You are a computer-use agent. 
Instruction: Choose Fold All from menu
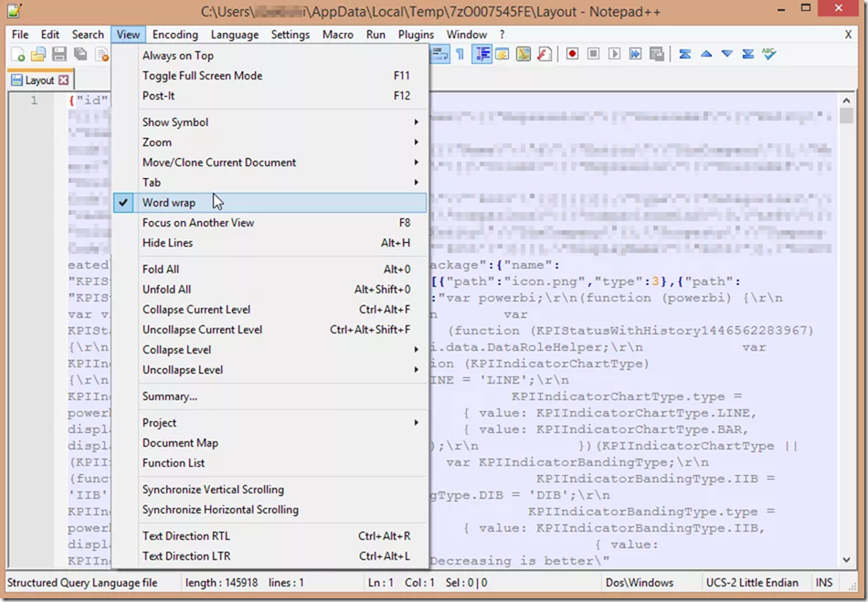[270, 269]
